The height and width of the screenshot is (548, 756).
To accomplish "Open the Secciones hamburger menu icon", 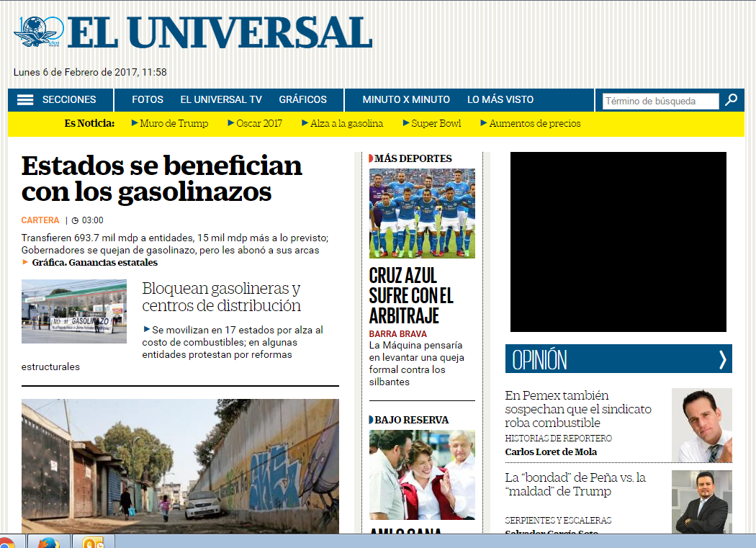I will (25, 100).
